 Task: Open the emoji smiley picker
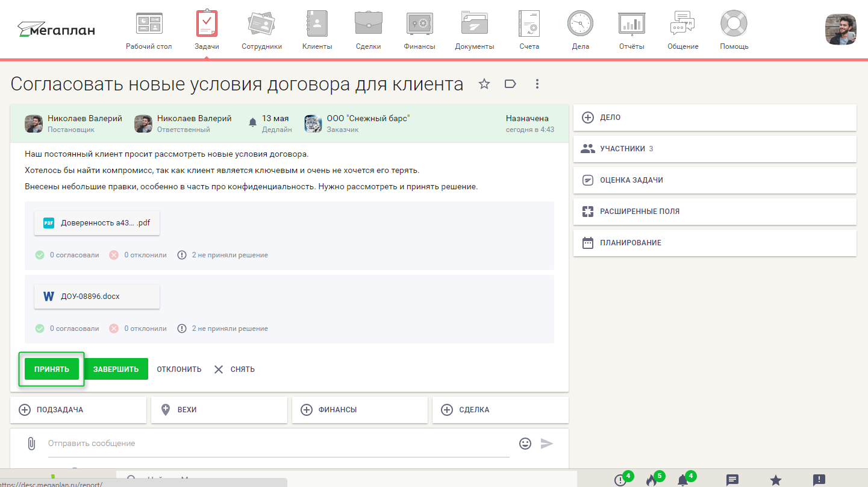pyautogui.click(x=525, y=444)
